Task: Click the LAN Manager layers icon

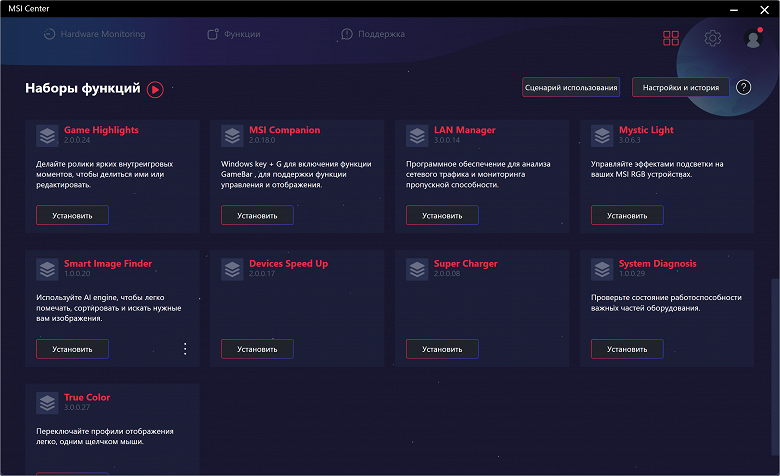Action: click(x=417, y=135)
